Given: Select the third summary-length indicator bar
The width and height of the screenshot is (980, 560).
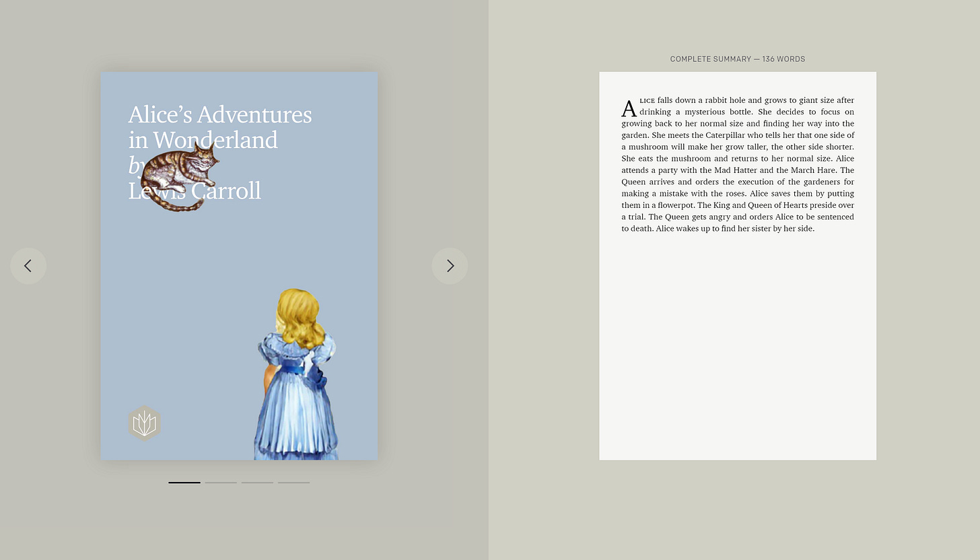Looking at the screenshot, I should pos(257,482).
